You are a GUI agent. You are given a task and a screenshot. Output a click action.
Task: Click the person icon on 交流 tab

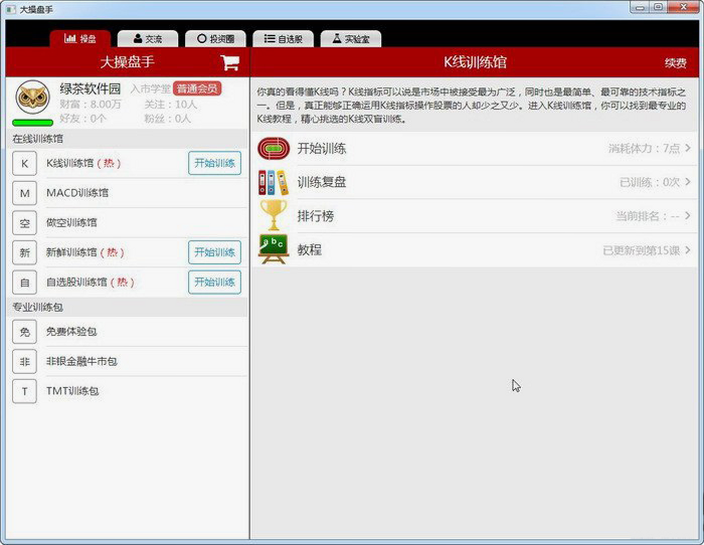pos(137,39)
